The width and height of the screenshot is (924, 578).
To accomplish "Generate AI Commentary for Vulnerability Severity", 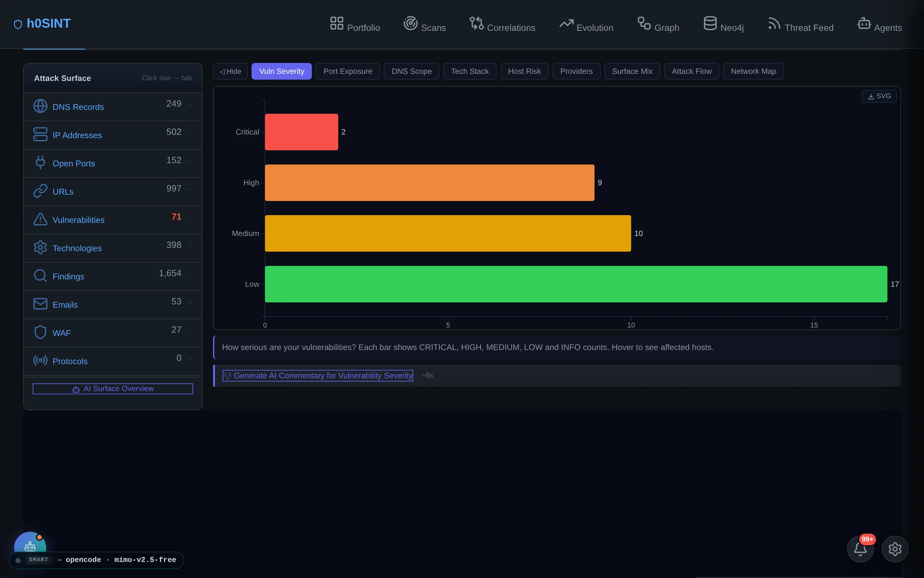I will click(318, 376).
